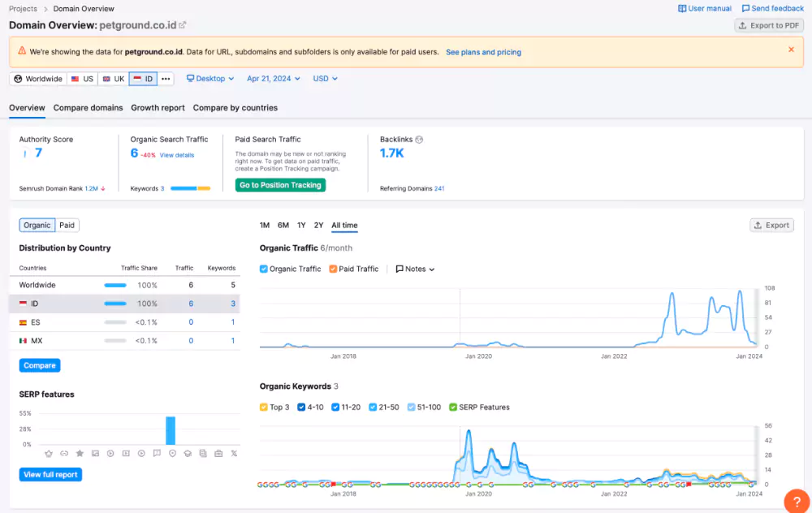Click the globe icon next to Backlinks
Screen dimensions: 812x513
pos(419,140)
